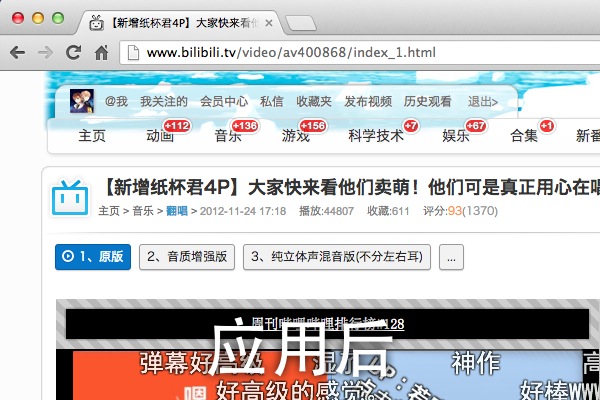Click the +156 badge on 游戏
The image size is (600, 400).
313,126
